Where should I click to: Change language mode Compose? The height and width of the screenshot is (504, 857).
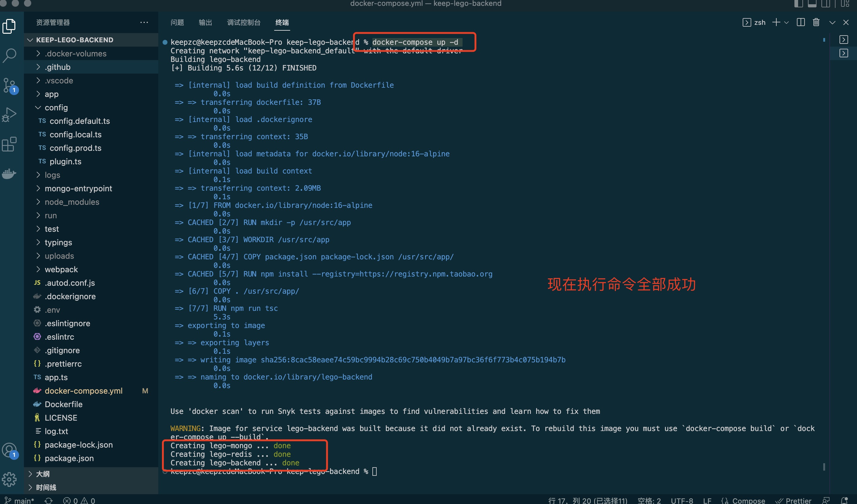coord(743,500)
